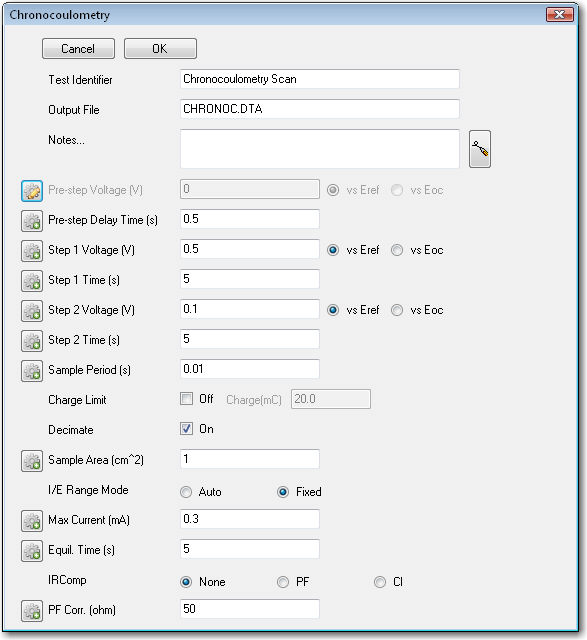The height and width of the screenshot is (640, 587).
Task: Click the pencil icon beside Pre-step Voltage
Action: tap(32, 191)
